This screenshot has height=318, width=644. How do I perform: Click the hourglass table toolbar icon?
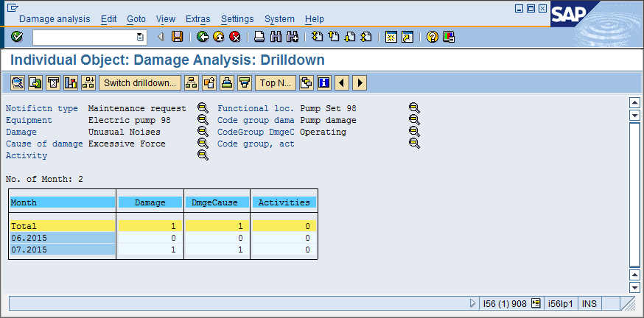53,83
